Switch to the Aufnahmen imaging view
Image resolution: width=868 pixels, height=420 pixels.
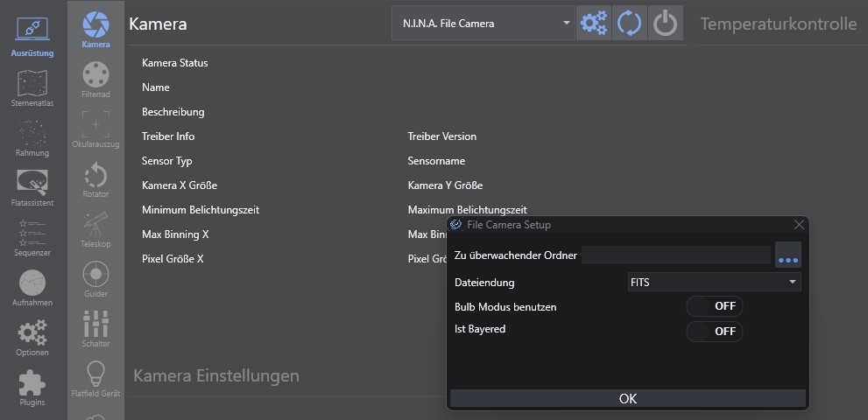pyautogui.click(x=32, y=288)
